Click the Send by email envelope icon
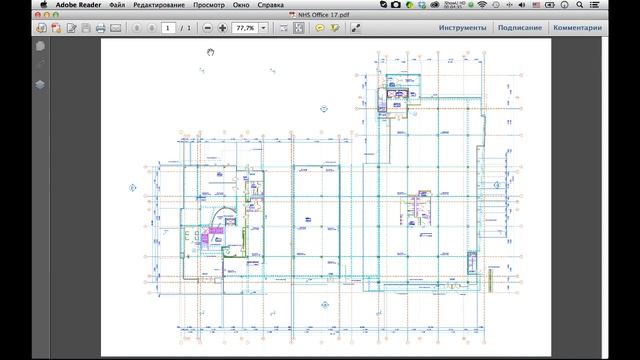The height and width of the screenshot is (360, 640). coord(116,28)
